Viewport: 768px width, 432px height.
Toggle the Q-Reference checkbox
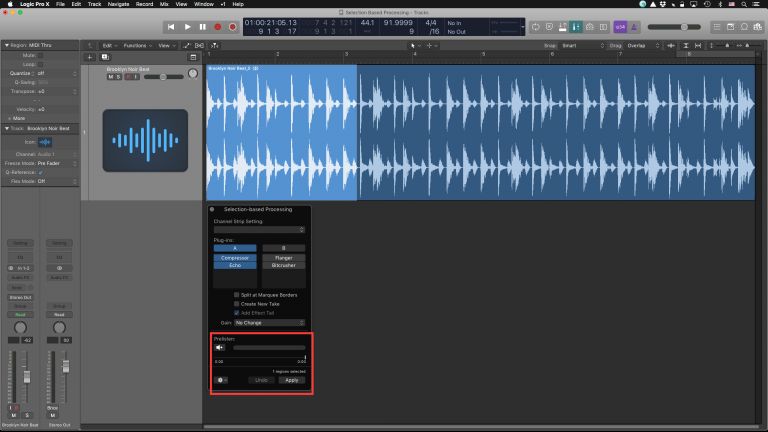(x=40, y=172)
